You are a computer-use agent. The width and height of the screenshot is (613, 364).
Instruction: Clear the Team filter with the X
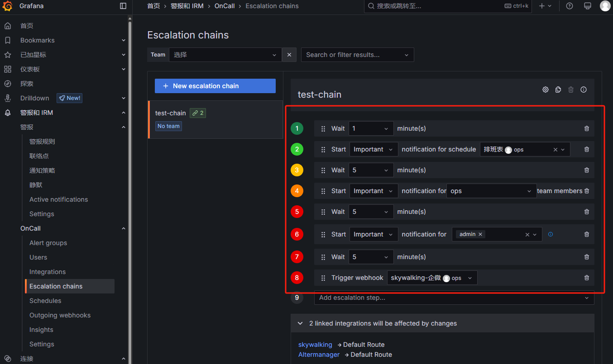(x=289, y=55)
